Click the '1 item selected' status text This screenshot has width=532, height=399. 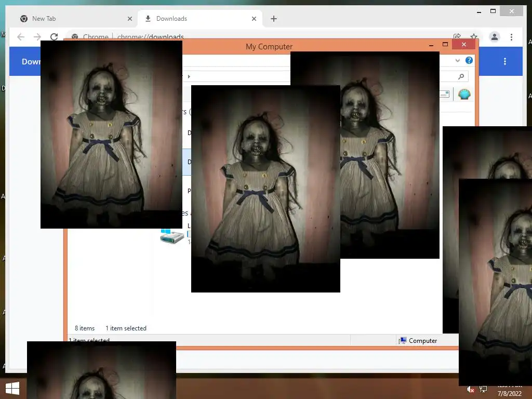[126, 328]
